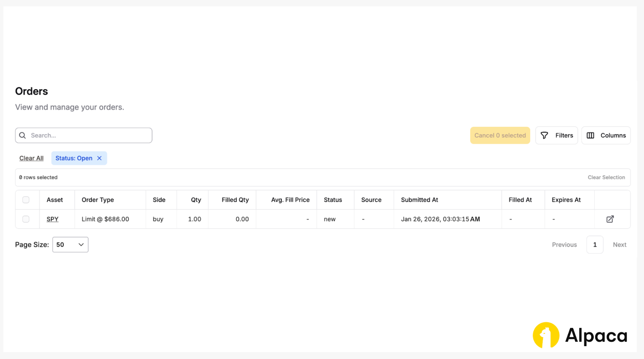
Task: Click the Next page button
Action: tap(619, 245)
